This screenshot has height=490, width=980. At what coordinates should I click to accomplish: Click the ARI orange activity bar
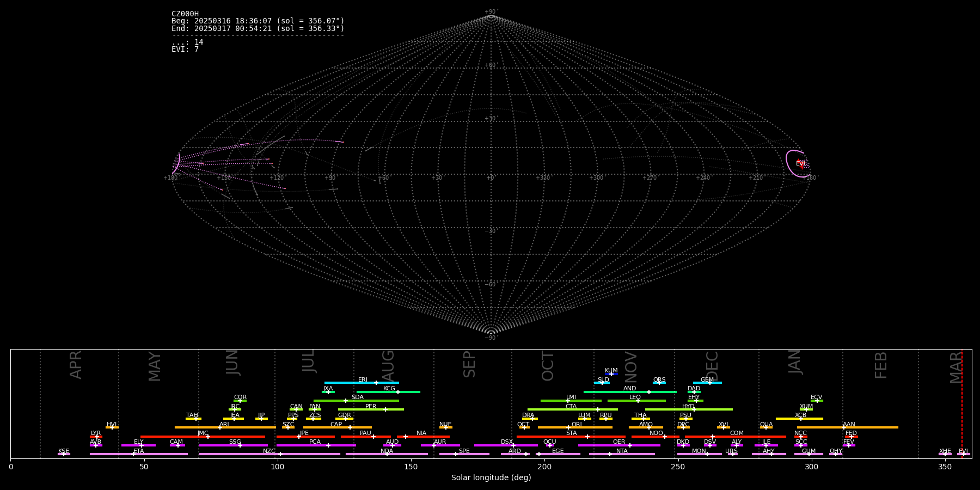pyautogui.click(x=225, y=427)
